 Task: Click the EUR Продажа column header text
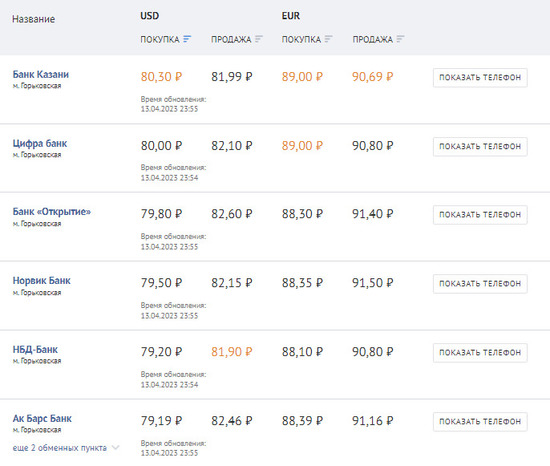[373, 39]
